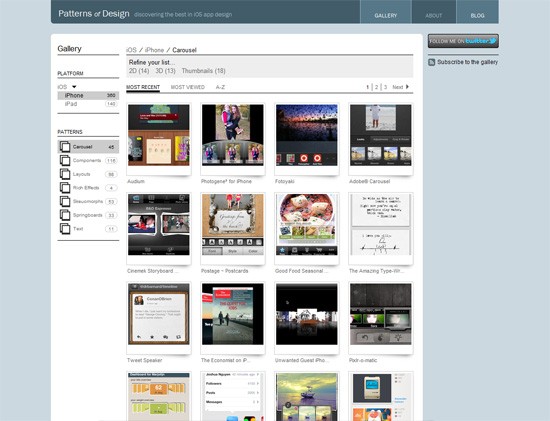Switch to the Most Viewed sort tab

click(188, 87)
